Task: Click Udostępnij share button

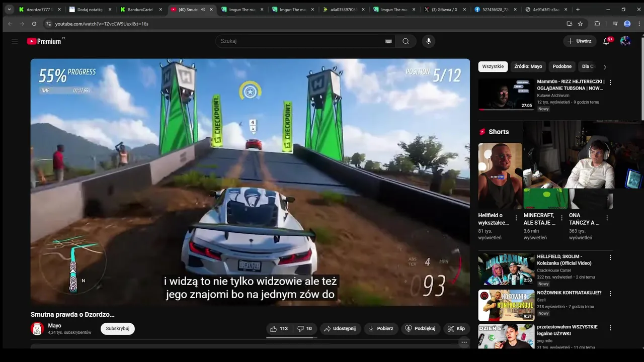Action: [x=340, y=329]
